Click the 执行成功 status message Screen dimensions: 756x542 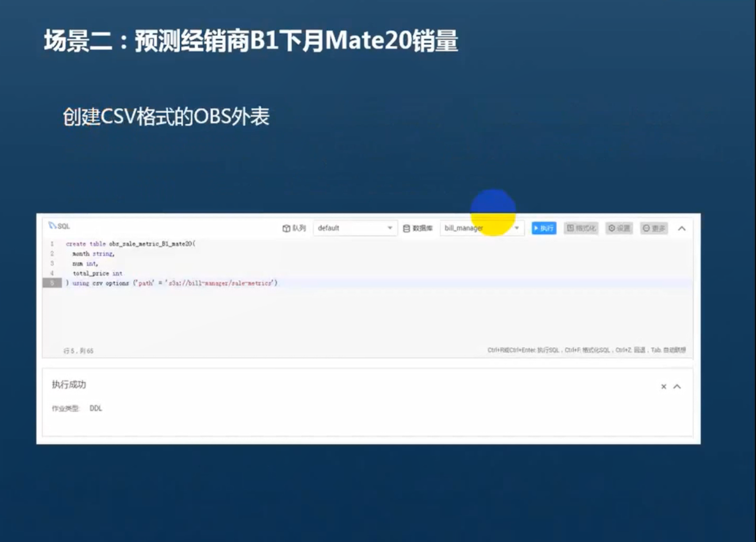tap(69, 385)
